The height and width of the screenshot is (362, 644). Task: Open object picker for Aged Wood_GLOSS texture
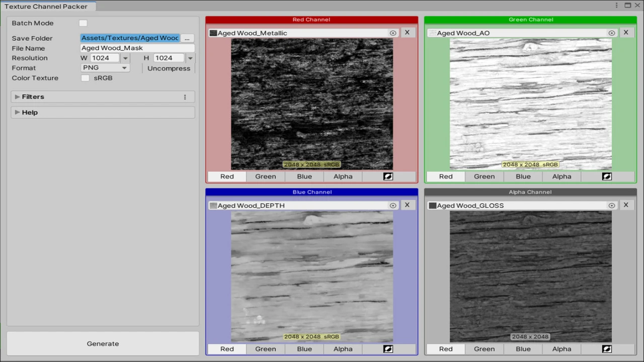click(612, 206)
